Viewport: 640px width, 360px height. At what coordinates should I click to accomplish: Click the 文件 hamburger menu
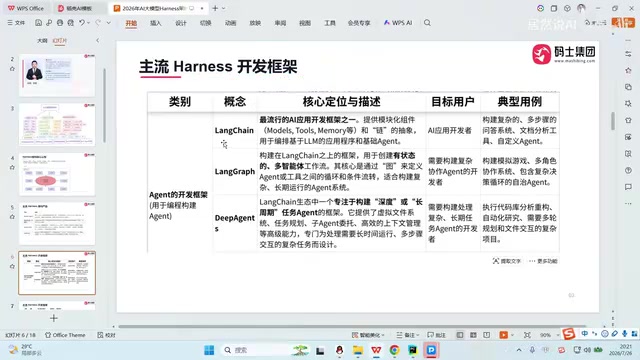point(16,23)
